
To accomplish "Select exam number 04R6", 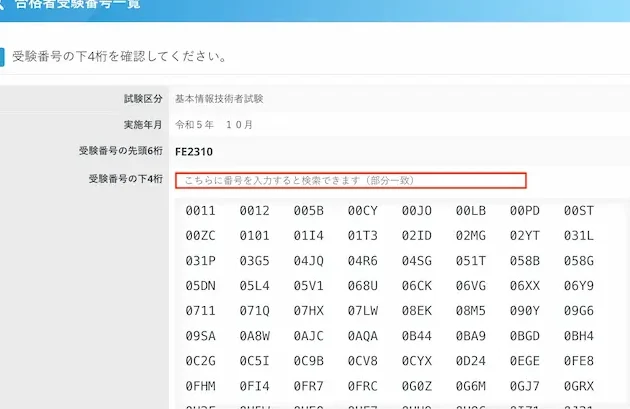I will coord(362,261).
